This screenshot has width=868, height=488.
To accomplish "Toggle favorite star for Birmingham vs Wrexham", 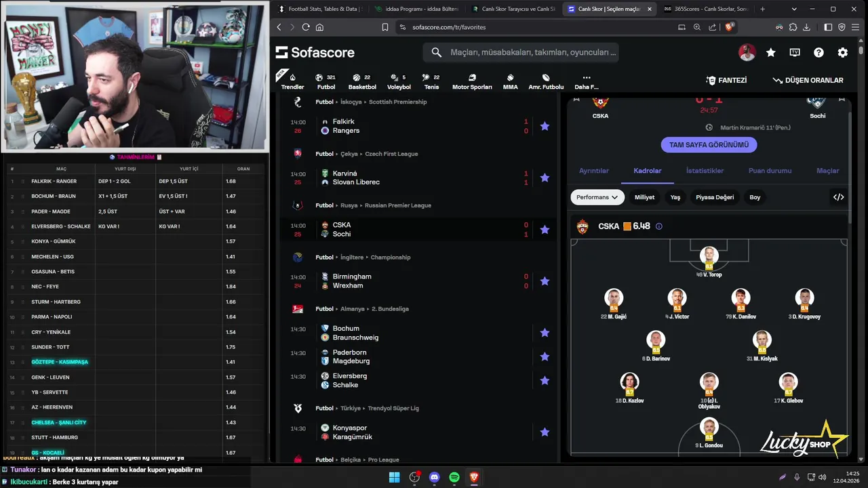I will [545, 281].
